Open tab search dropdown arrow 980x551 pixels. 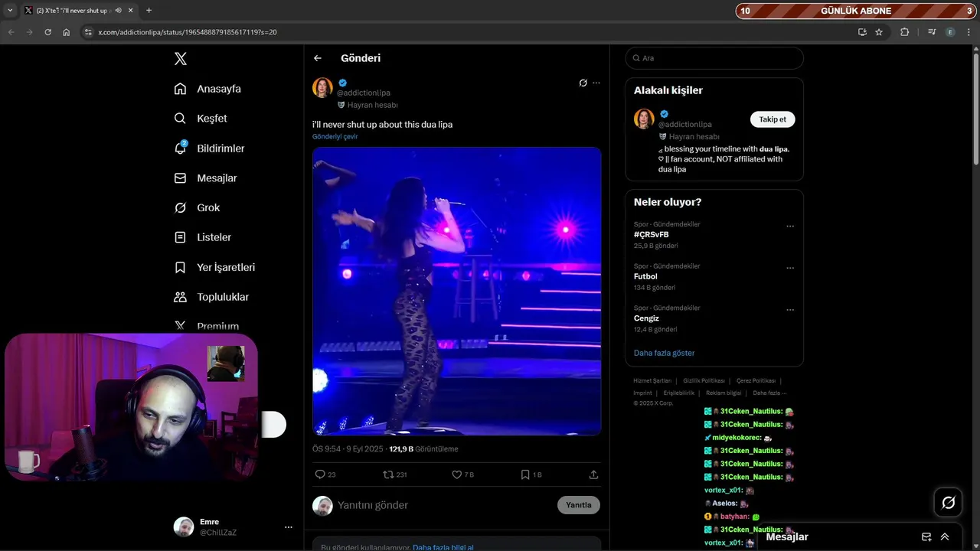click(10, 11)
